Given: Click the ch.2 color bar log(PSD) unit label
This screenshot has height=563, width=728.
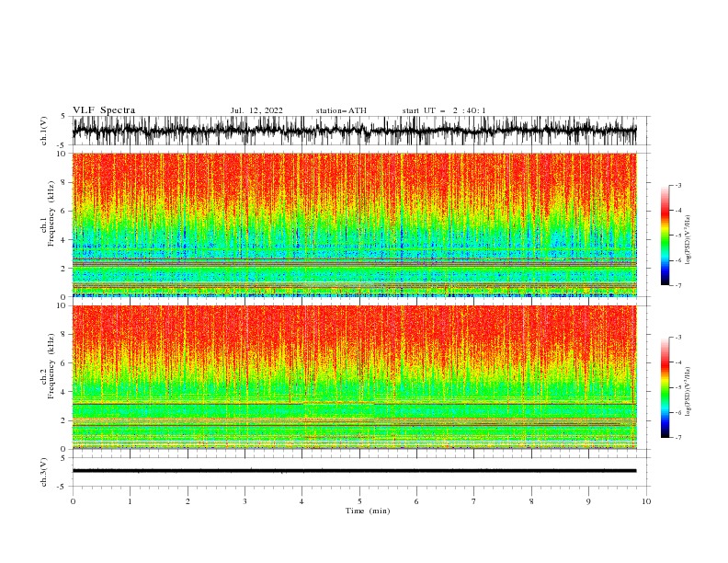Looking at the screenshot, I should (x=688, y=391).
